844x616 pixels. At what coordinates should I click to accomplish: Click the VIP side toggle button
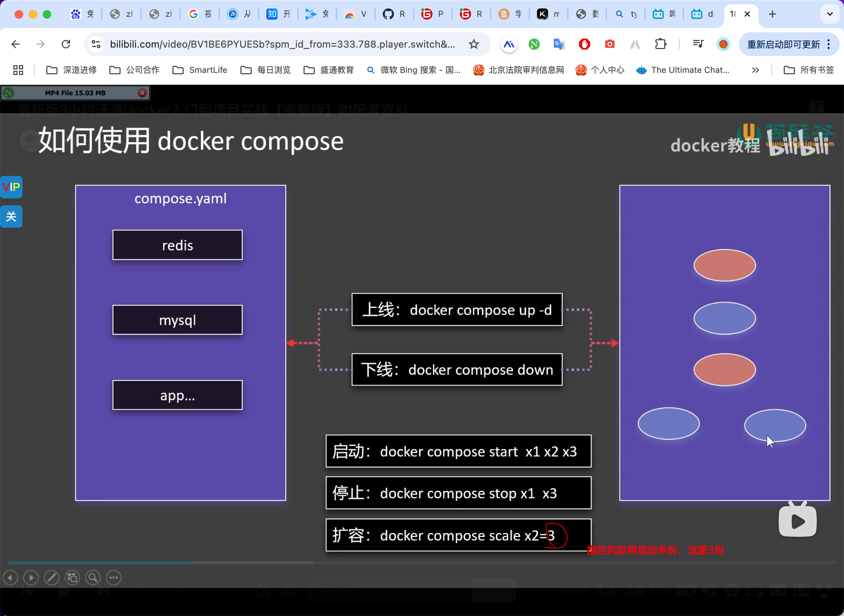[x=11, y=187]
